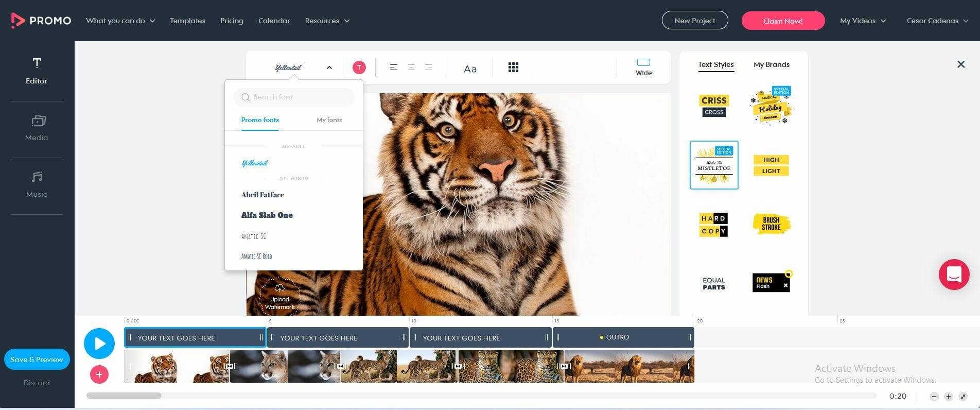Switch to the Promo fonts tab
Image resolution: width=980 pixels, height=410 pixels.
pyautogui.click(x=260, y=120)
